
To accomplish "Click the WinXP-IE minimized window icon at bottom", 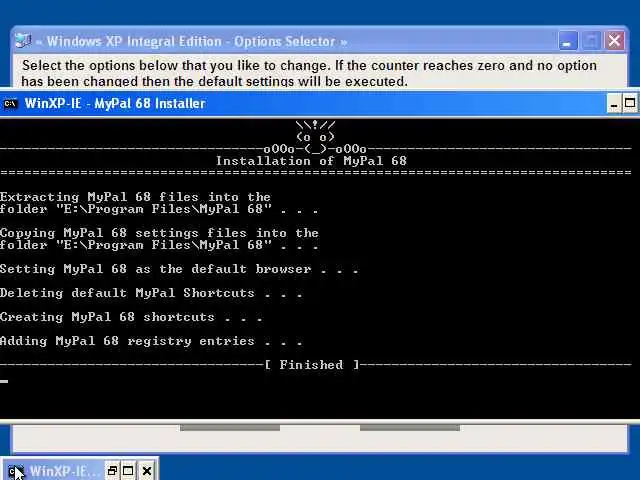I will coord(16,471).
